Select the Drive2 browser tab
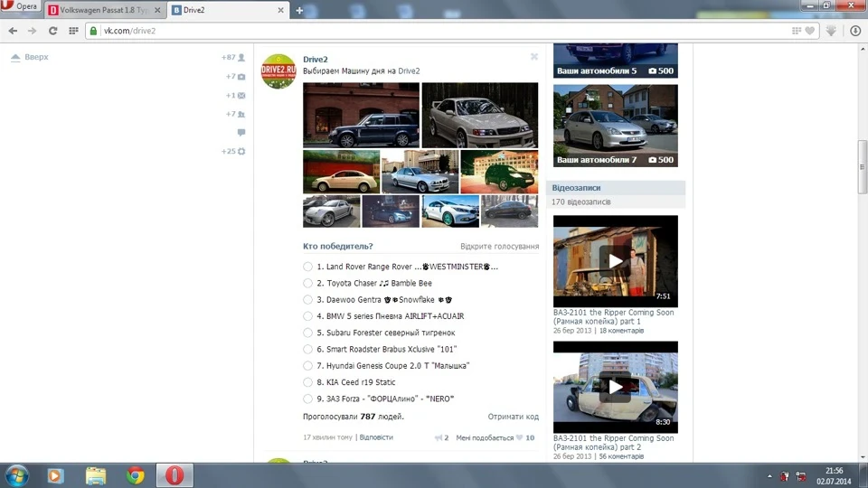Viewport: 868px width, 488px height. coord(228,11)
